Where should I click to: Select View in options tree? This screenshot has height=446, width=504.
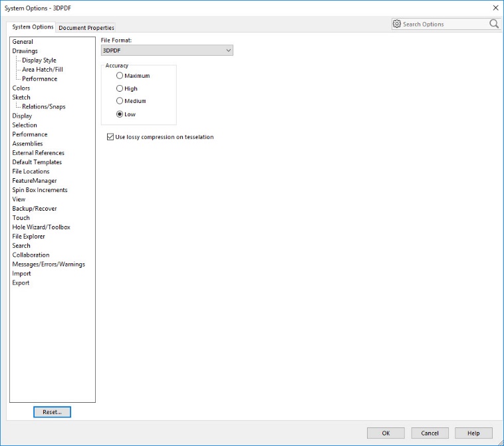[19, 199]
